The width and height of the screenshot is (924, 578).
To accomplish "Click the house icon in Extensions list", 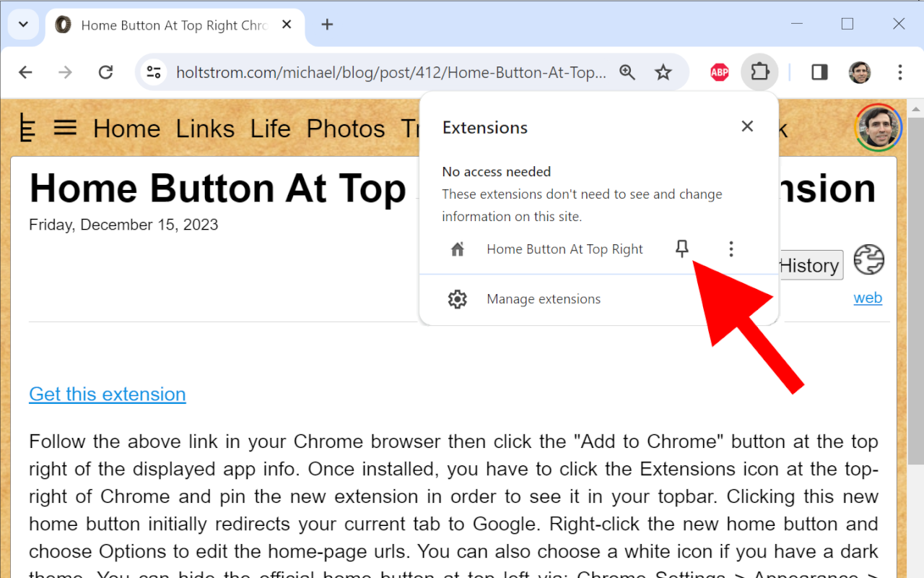I will [x=458, y=249].
